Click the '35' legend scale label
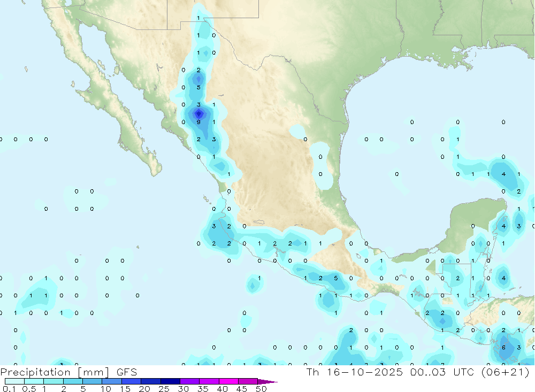The image size is (535, 392). click(203, 389)
